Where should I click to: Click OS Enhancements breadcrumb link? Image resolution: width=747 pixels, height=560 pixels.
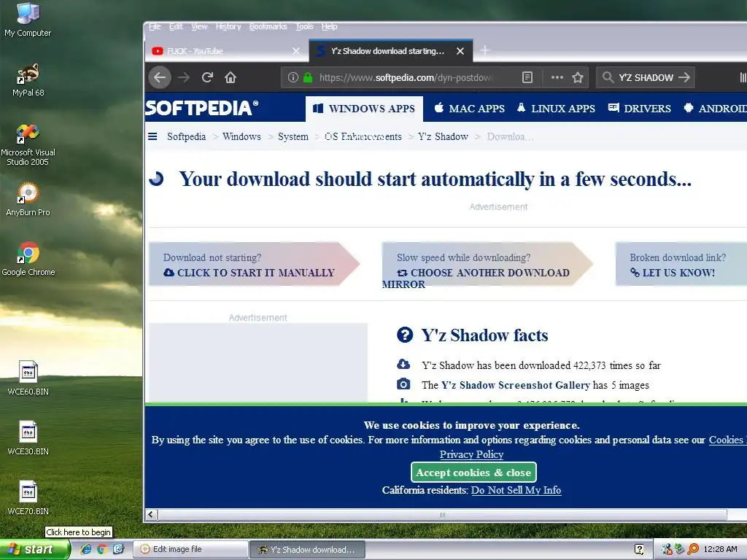pos(363,136)
